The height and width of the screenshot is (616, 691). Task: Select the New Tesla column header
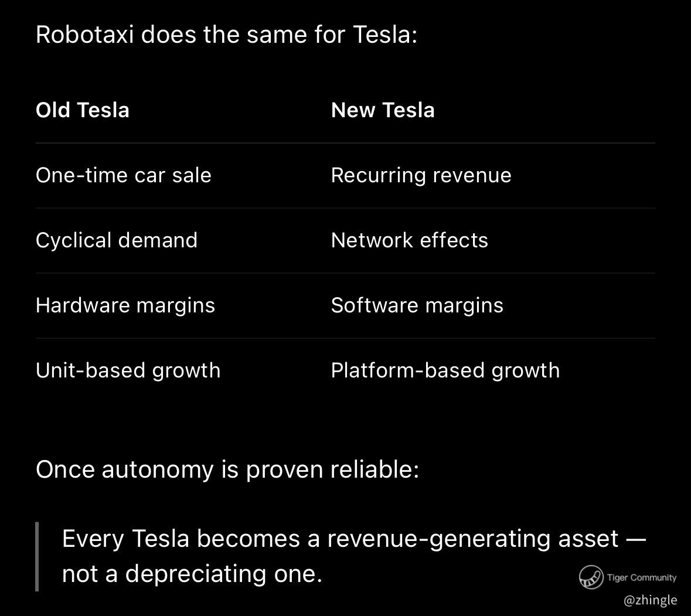(383, 110)
